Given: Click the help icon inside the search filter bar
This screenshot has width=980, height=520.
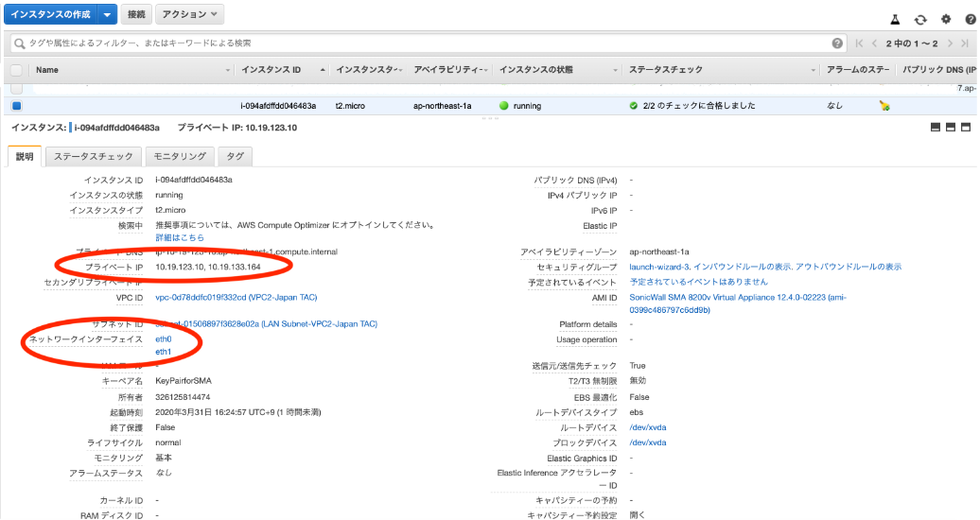Looking at the screenshot, I should tap(837, 43).
